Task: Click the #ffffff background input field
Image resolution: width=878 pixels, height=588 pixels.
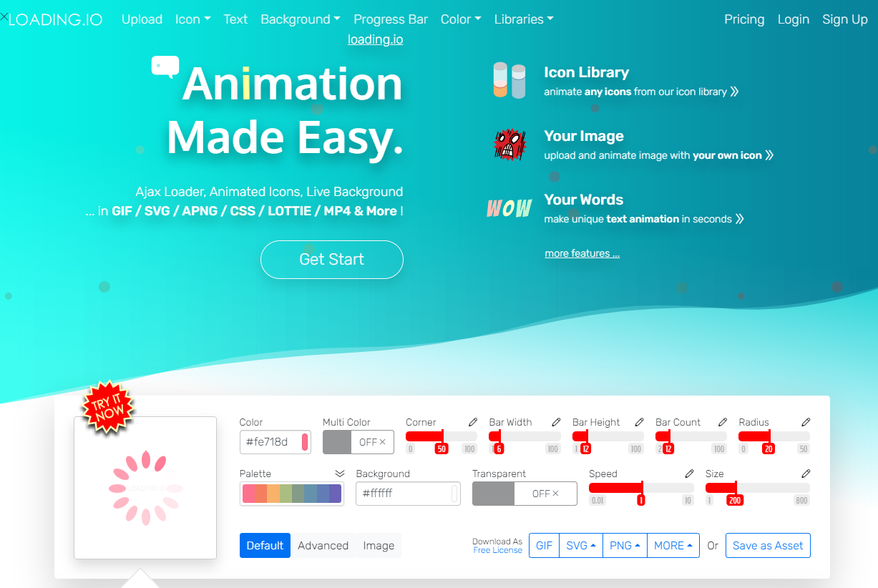Action: (408, 494)
